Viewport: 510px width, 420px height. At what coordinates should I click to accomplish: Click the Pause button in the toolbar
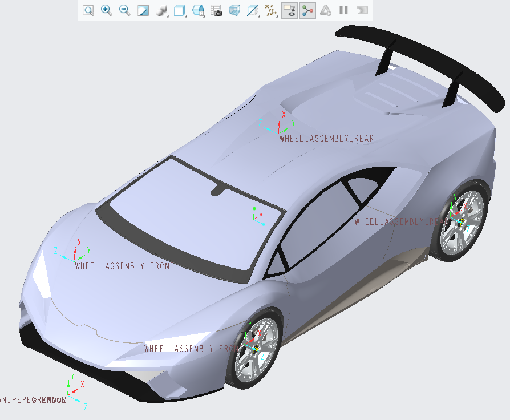(343, 10)
